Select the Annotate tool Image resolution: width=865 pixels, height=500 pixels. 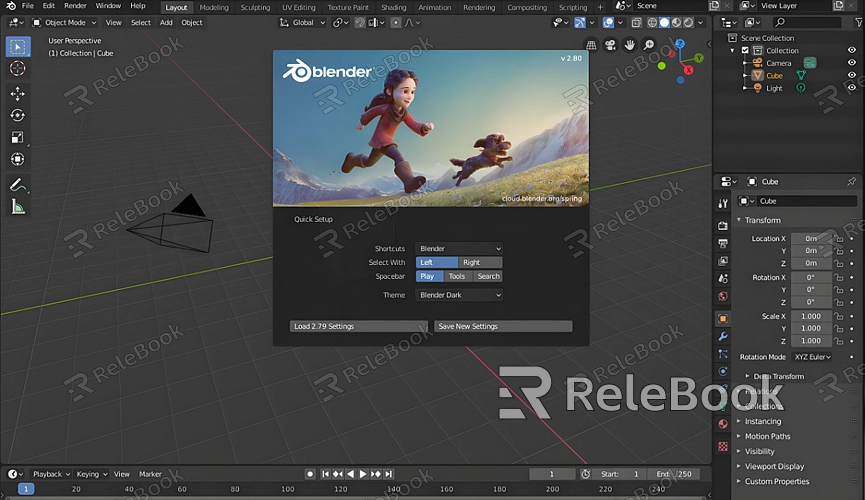pos(18,185)
